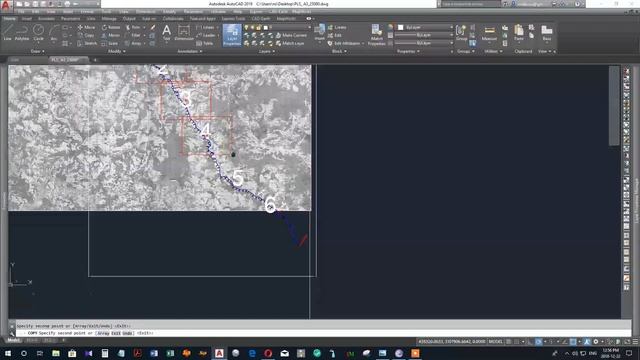The height and width of the screenshot is (360, 640).
Task: Select the Dimension tool
Action: coord(184,32)
